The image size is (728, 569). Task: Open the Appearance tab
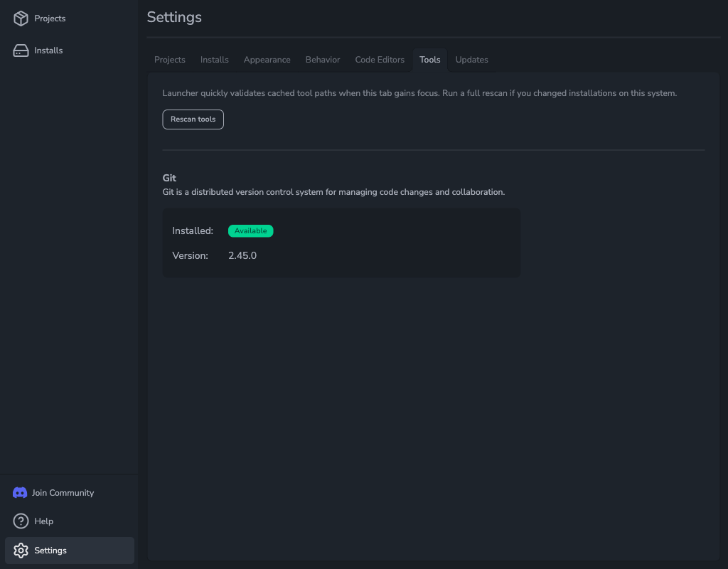pyautogui.click(x=267, y=60)
